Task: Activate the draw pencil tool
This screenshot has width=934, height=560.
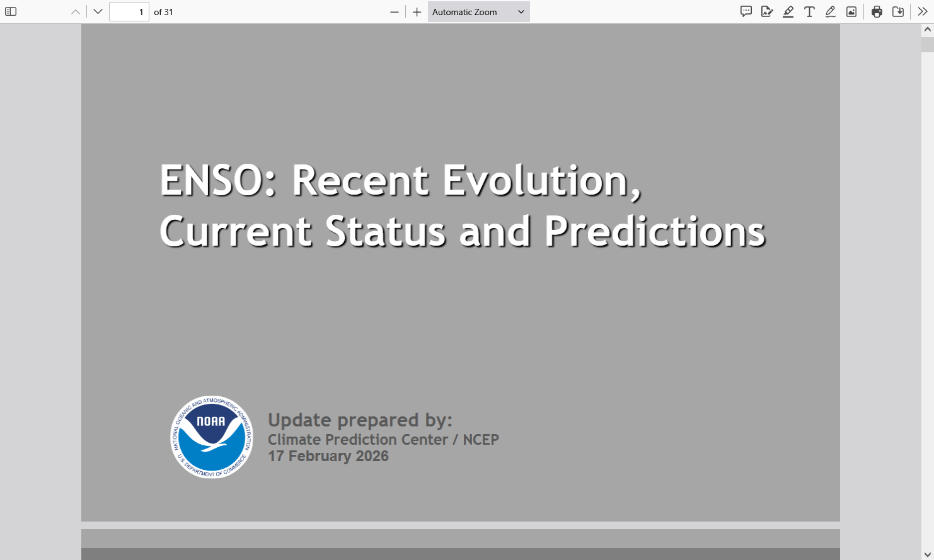Action: coord(831,11)
